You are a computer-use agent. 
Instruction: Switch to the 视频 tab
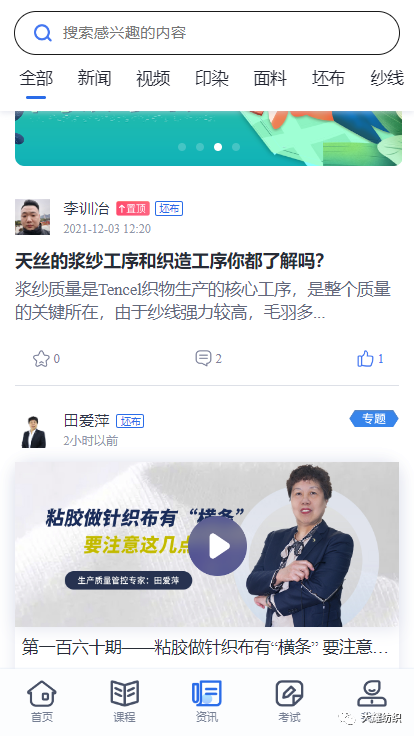pos(153,78)
